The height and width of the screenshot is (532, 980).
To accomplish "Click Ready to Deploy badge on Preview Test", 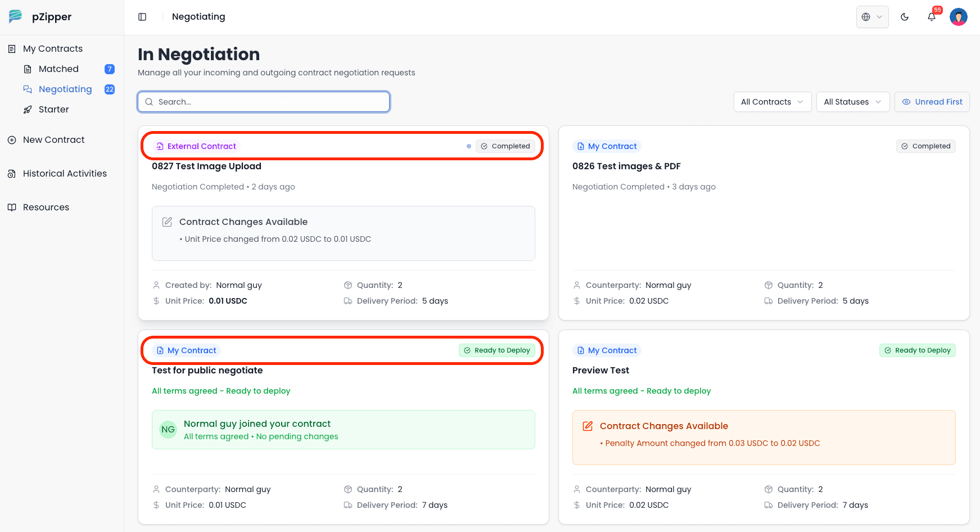I will coord(917,350).
